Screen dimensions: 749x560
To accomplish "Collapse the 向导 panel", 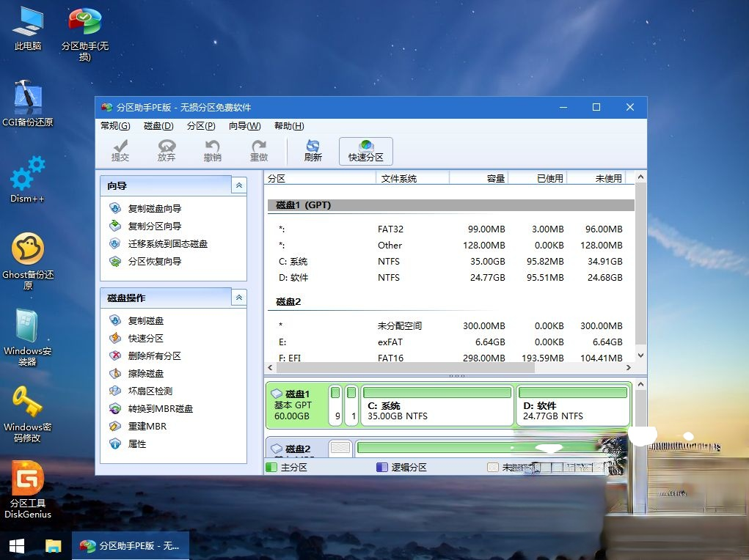I will point(239,185).
